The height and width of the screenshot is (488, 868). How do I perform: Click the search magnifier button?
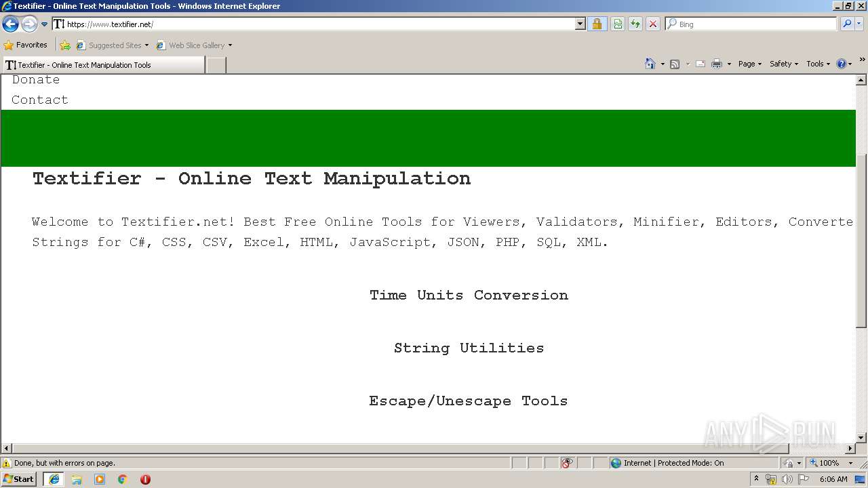tap(847, 24)
